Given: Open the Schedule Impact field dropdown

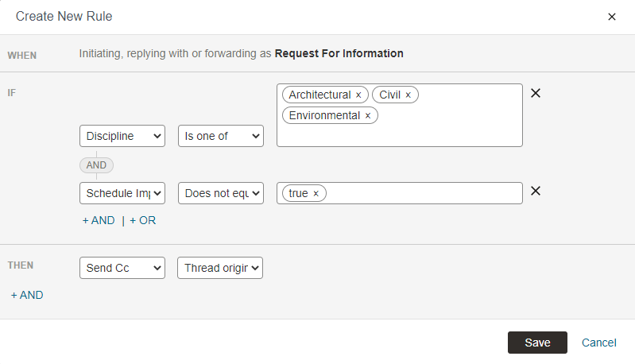Looking at the screenshot, I should coord(122,193).
